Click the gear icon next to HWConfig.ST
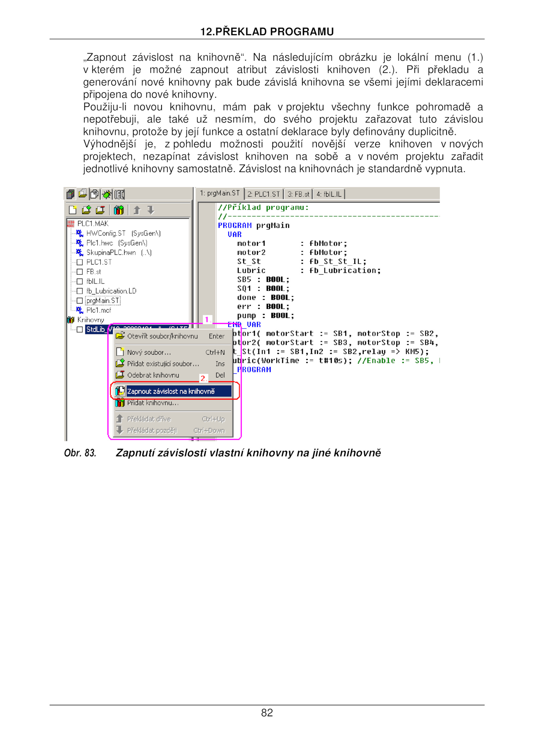 [x=79, y=233]
